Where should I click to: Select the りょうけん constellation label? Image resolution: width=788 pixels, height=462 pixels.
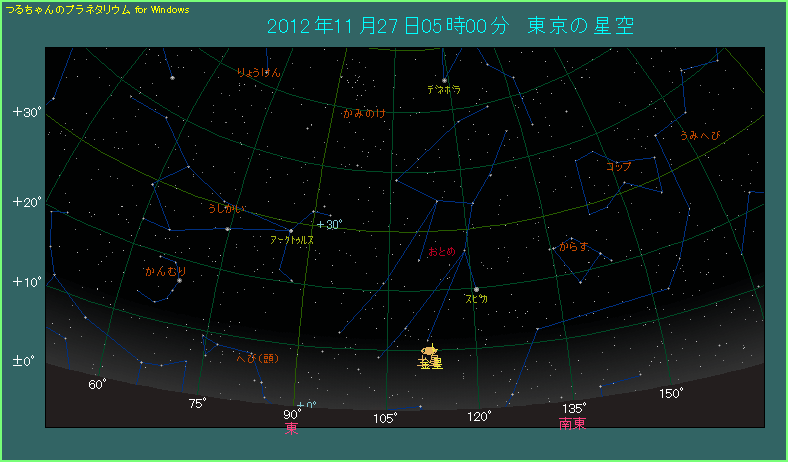point(259,72)
